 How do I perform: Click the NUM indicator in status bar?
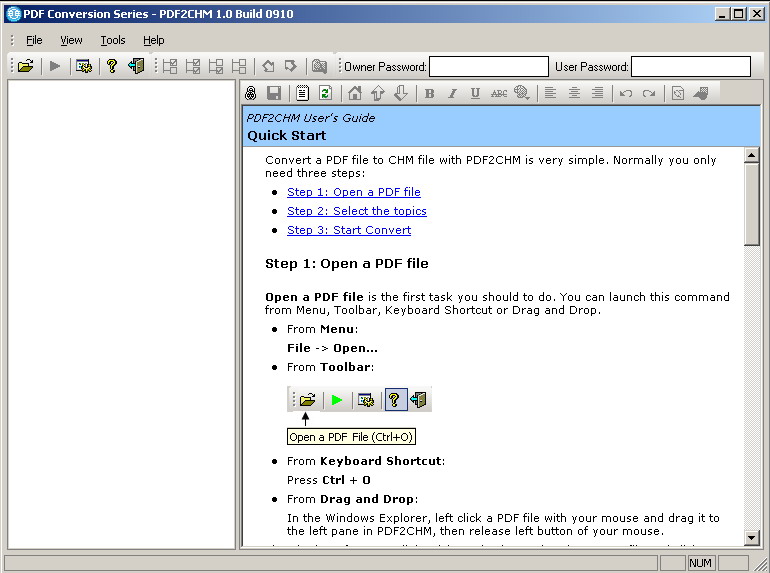pos(700,563)
